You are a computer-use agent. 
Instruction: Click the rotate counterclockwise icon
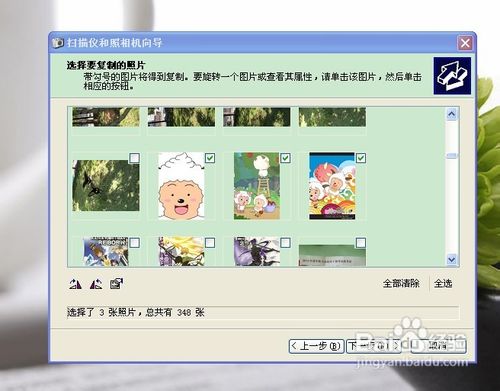tap(96, 284)
